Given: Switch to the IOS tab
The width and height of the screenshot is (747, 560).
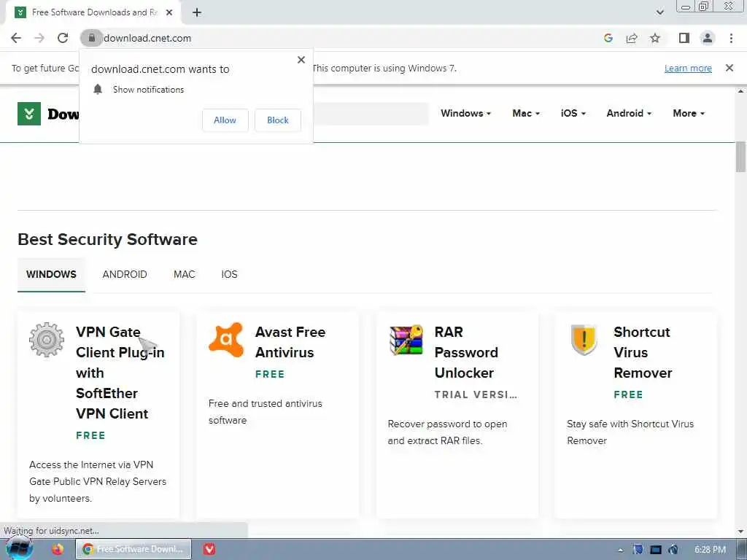Looking at the screenshot, I should (x=229, y=275).
